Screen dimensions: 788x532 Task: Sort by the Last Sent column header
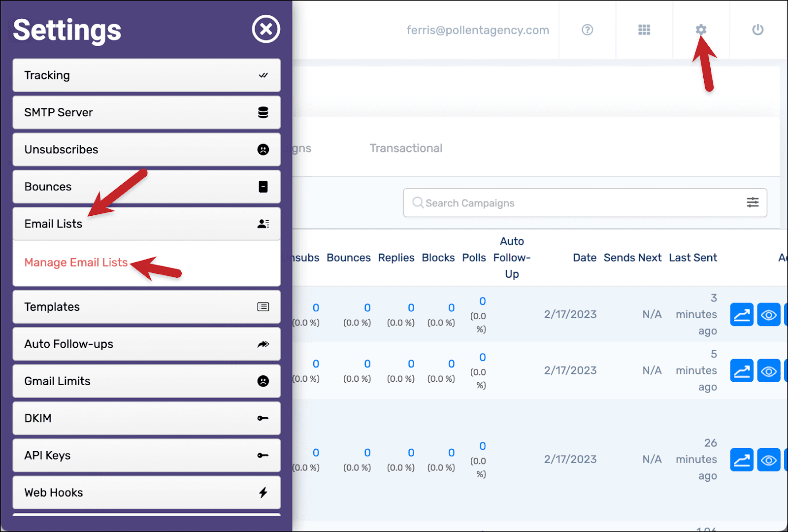tap(693, 258)
